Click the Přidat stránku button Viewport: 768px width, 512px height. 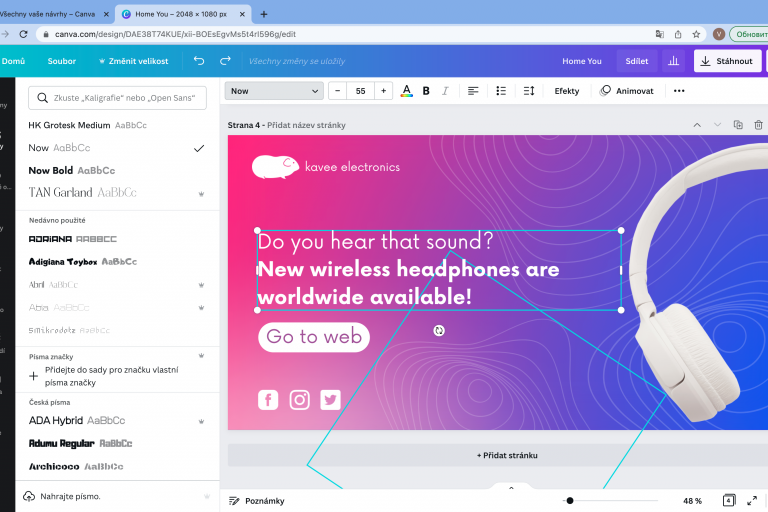[507, 455]
